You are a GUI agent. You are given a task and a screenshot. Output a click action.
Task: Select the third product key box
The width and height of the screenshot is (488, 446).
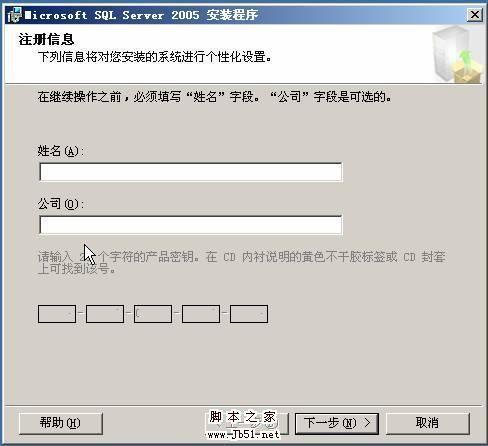(153, 314)
